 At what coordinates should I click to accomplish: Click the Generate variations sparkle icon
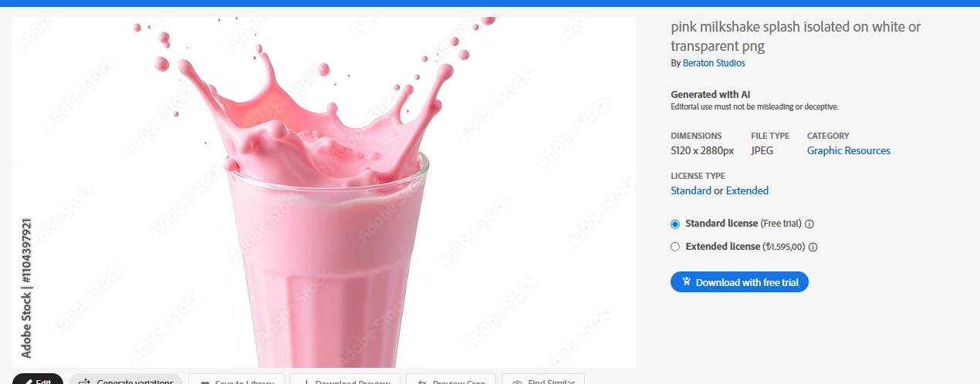[85, 382]
